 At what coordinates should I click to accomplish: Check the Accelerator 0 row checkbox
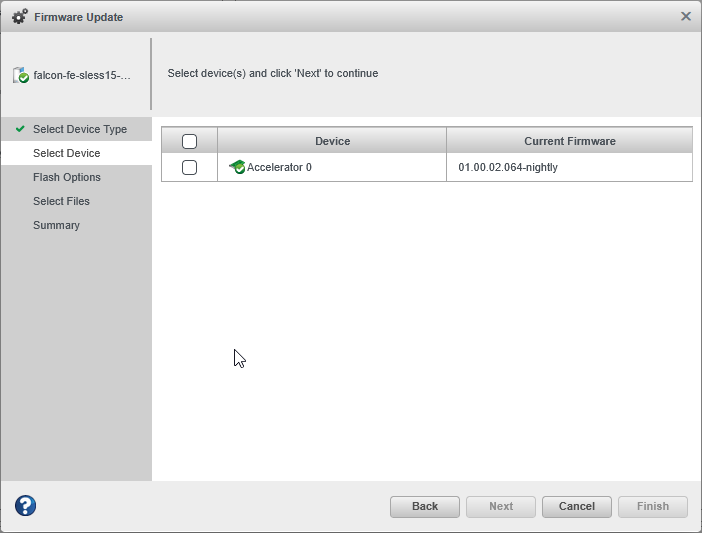(189, 167)
